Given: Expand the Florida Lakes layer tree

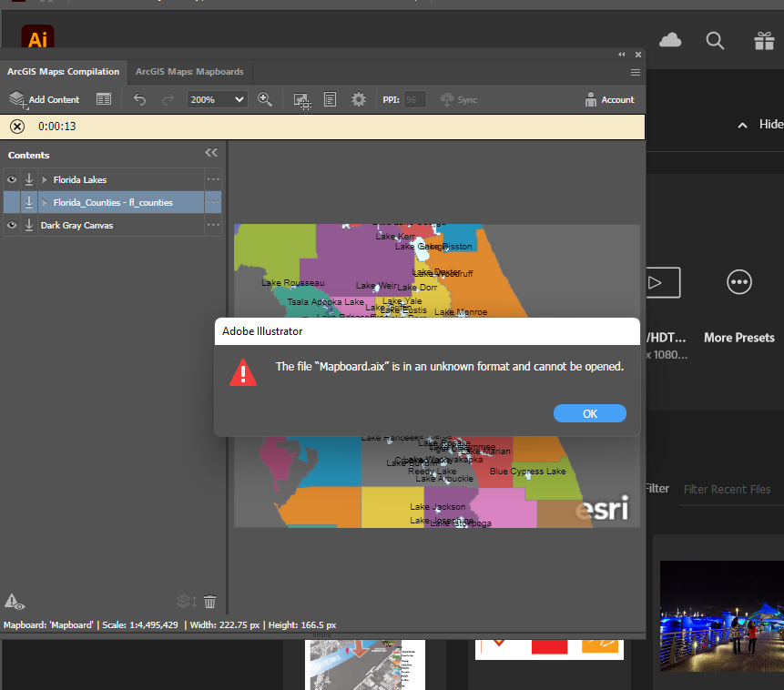Looking at the screenshot, I should tap(45, 179).
